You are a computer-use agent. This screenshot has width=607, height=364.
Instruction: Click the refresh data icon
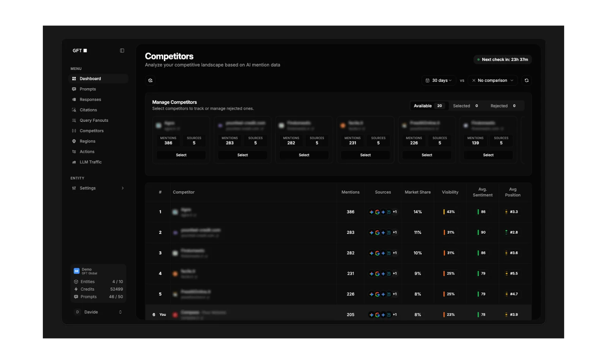527,80
